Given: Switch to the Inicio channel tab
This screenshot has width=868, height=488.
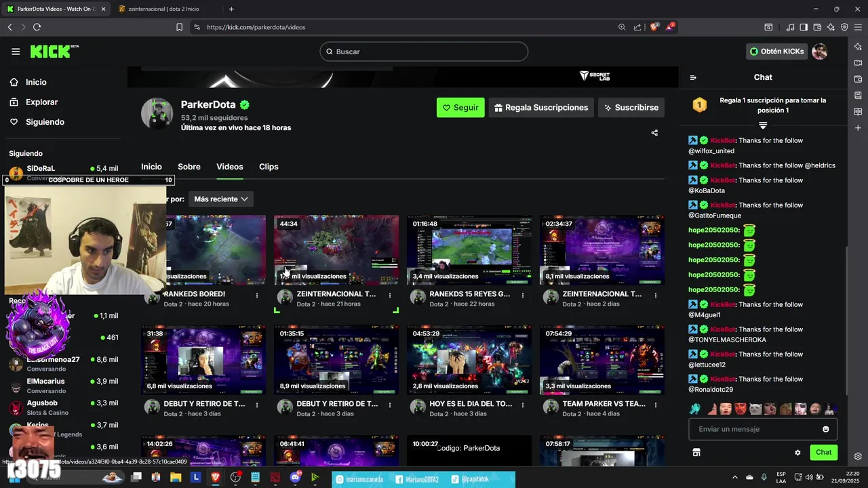Looking at the screenshot, I should click(x=151, y=167).
